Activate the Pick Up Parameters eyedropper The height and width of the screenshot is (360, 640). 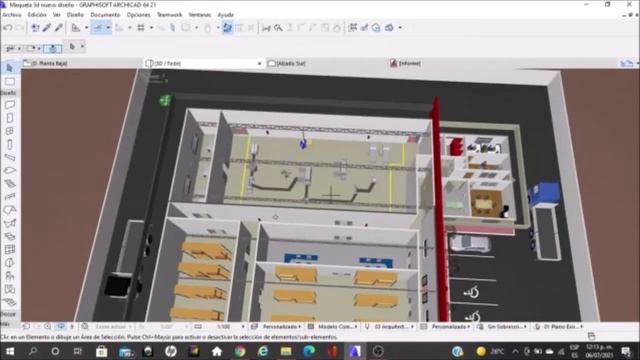click(x=47, y=28)
